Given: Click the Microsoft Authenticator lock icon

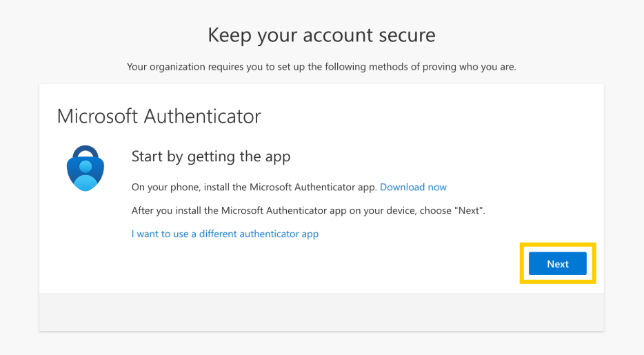Looking at the screenshot, I should [x=85, y=168].
